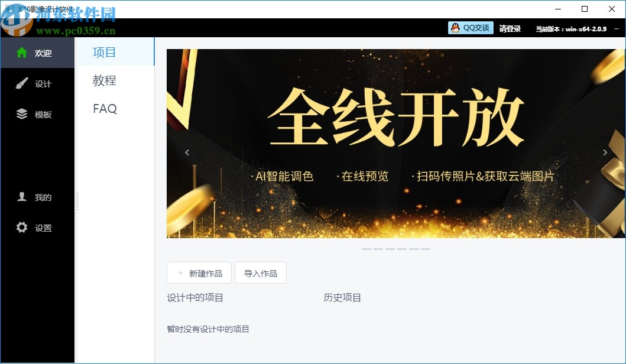Advance banner with right carousel arrow
Viewport: 626px width, 364px height.
coord(605,152)
